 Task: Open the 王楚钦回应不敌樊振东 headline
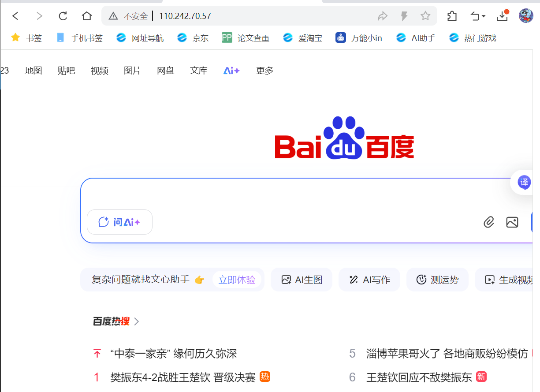tap(419, 377)
